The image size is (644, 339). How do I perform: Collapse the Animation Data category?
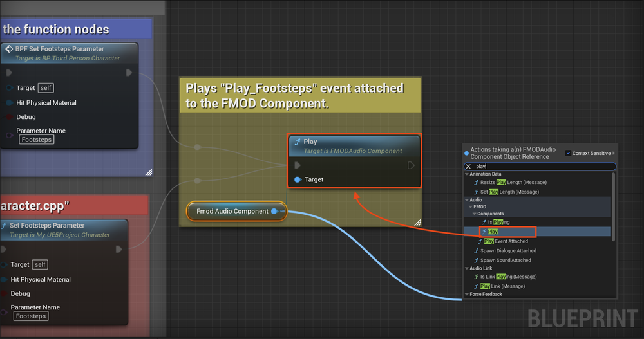(x=466, y=174)
